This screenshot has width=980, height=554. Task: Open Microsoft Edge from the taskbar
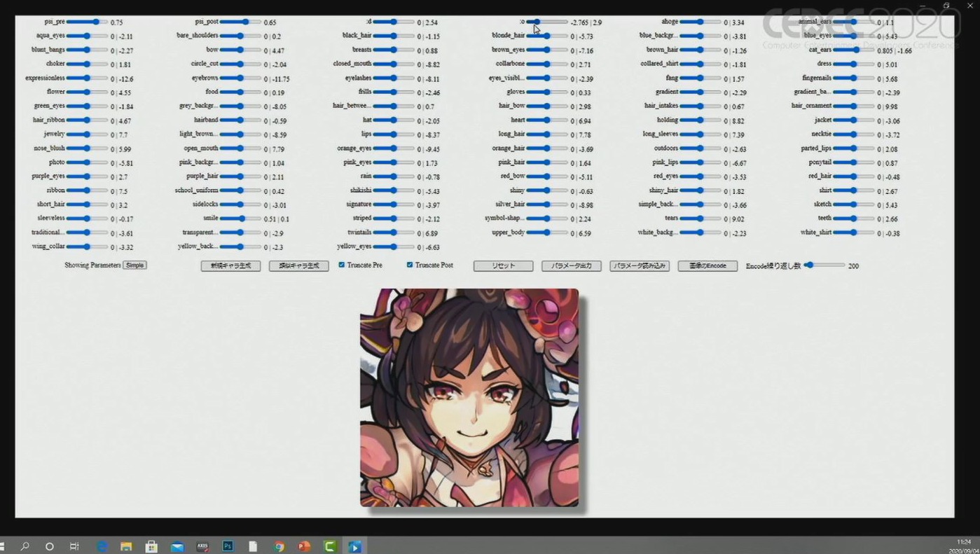coord(102,546)
